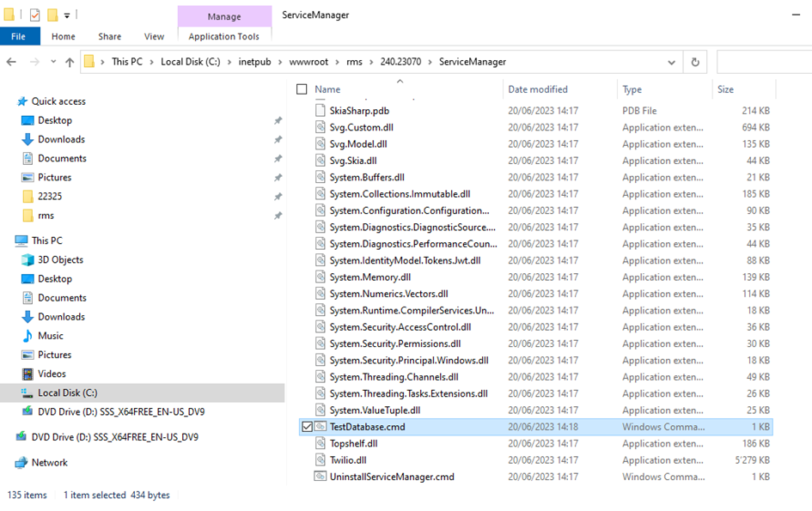This screenshot has height=511, width=812.
Task: Open the Videos folder in navigation pane
Action: (52, 374)
